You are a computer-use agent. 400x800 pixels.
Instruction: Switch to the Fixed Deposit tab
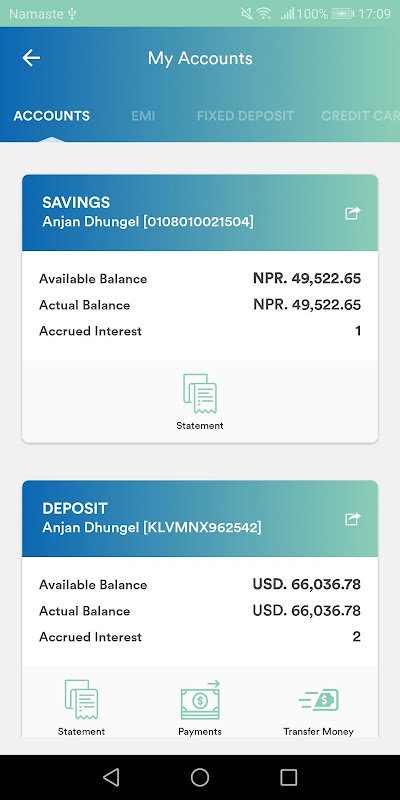[x=245, y=116]
